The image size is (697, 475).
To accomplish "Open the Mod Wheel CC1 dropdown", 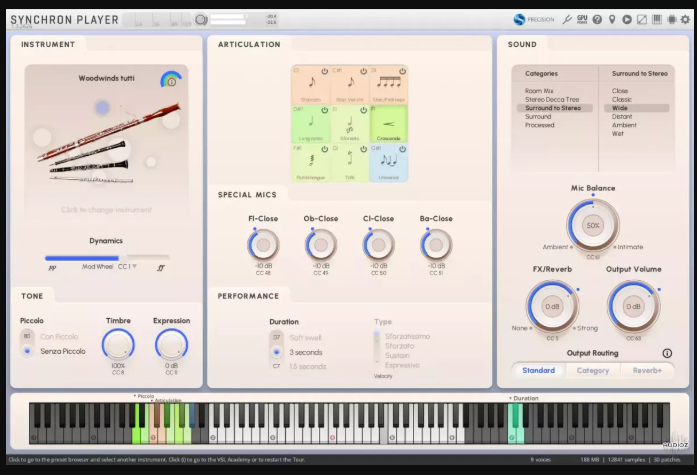I will coord(128,267).
